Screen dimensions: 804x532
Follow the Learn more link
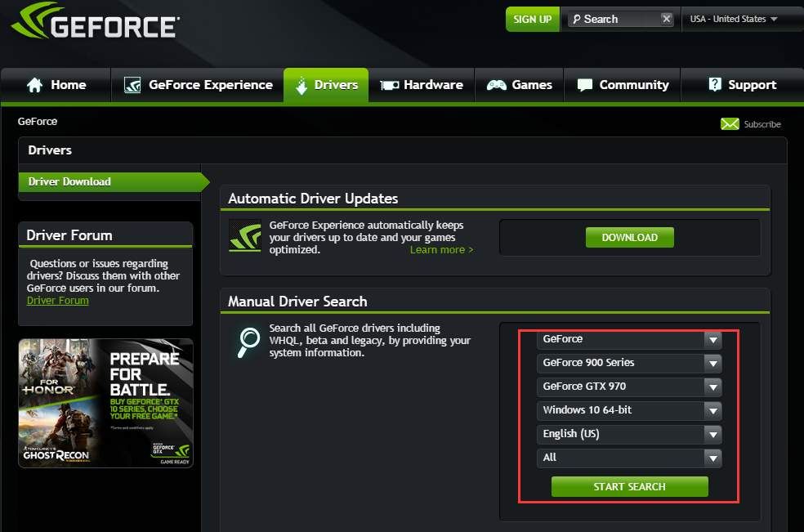point(441,250)
